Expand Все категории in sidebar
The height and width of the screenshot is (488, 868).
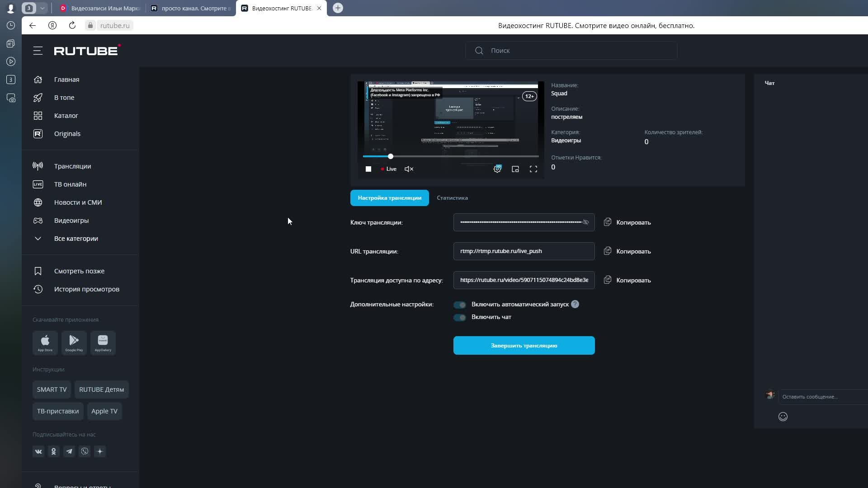click(75, 239)
